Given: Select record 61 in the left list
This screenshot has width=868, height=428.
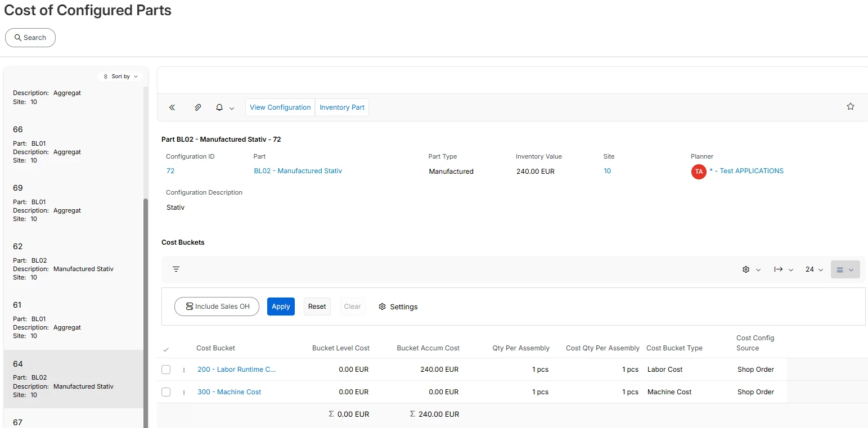Looking at the screenshot, I should point(74,320).
